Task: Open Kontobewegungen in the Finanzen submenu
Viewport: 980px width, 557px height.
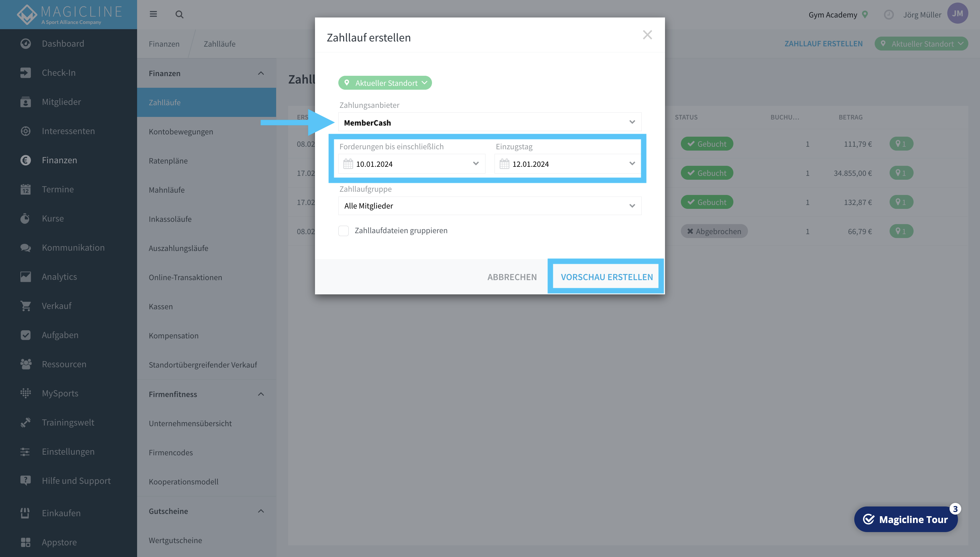Action: click(x=181, y=131)
